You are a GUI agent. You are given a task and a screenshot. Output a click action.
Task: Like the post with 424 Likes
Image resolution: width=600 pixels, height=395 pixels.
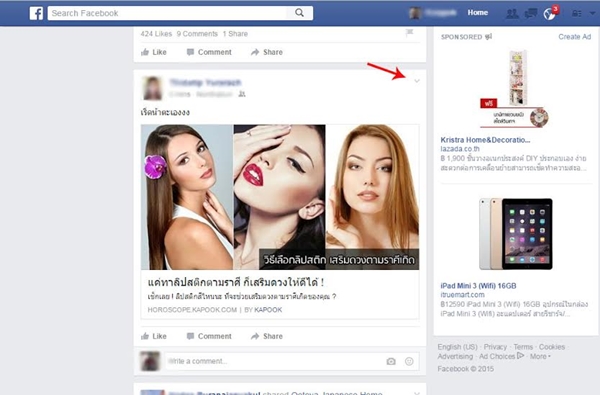[154, 52]
